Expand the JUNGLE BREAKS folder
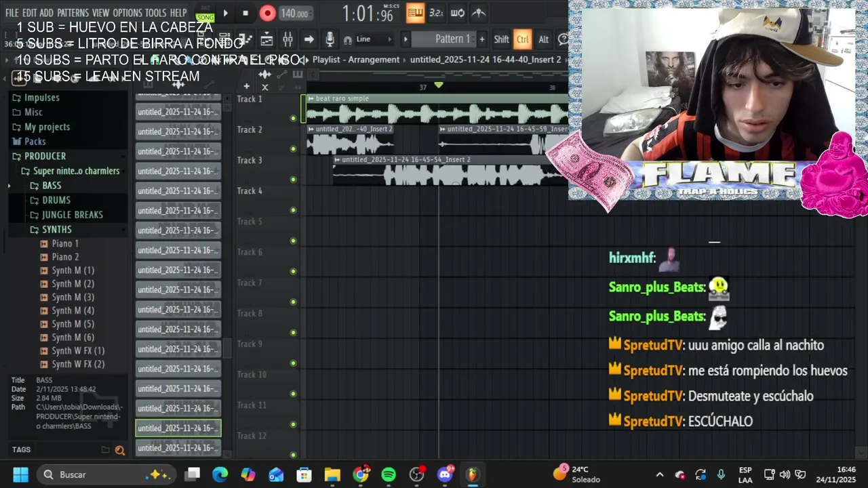The image size is (868, 488). click(72, 215)
